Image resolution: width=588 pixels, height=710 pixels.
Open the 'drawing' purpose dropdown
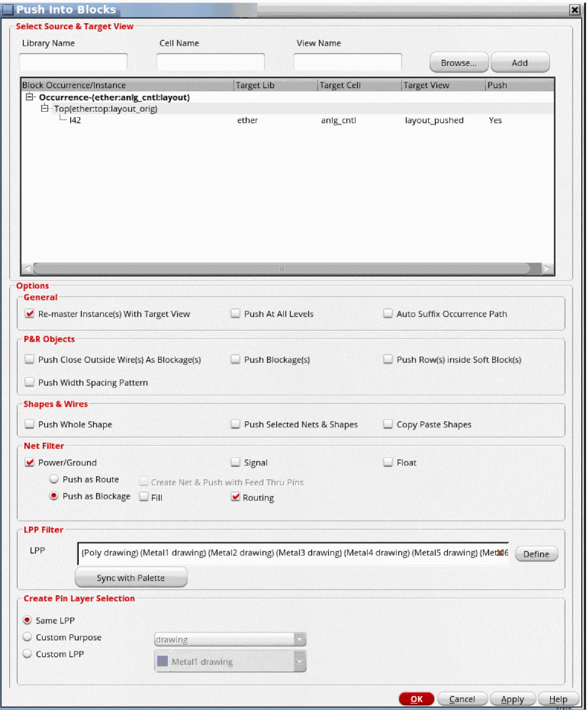coord(230,639)
